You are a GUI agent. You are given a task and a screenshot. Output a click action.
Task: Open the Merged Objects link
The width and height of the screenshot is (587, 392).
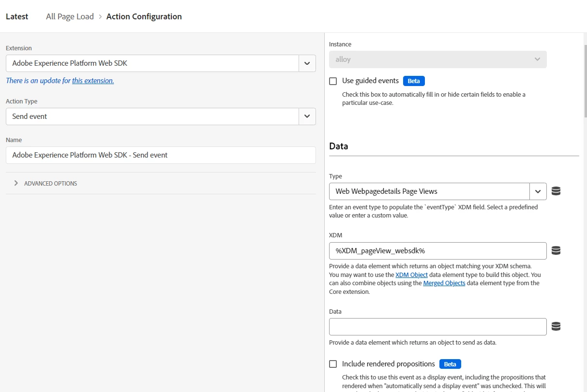point(444,283)
